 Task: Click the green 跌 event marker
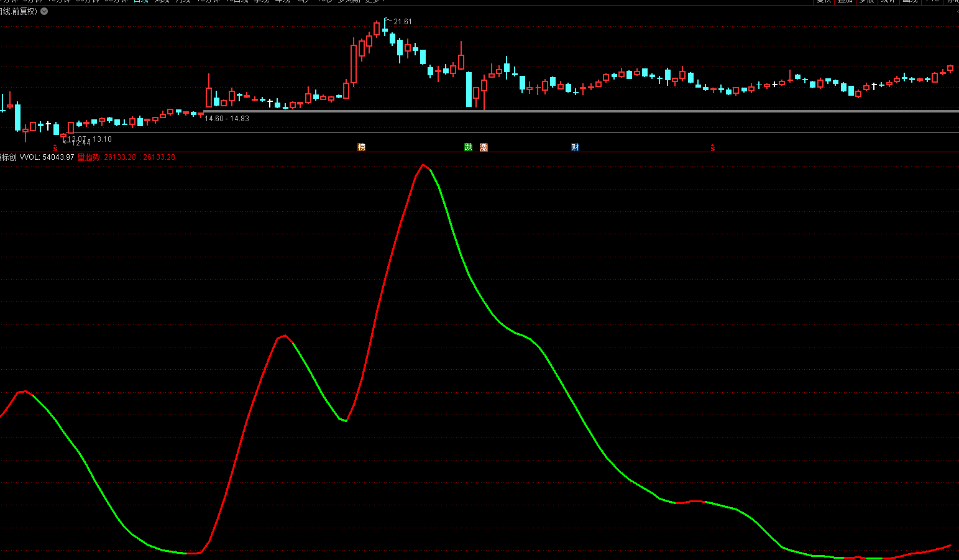pos(469,147)
